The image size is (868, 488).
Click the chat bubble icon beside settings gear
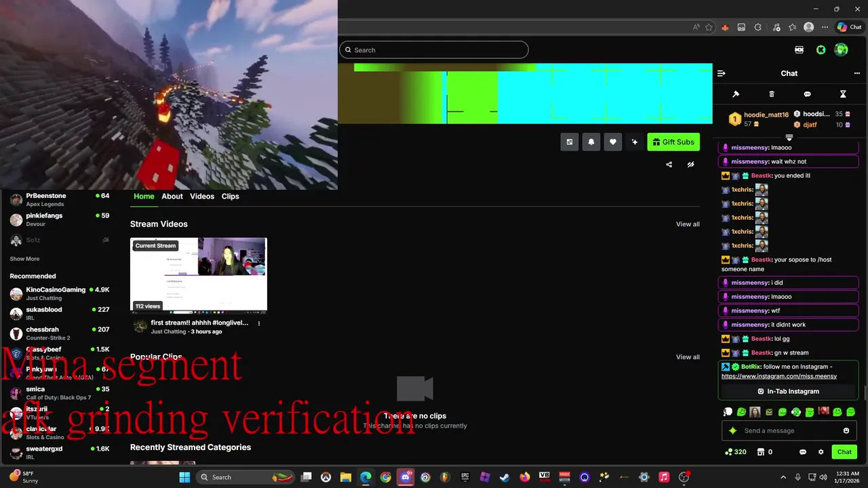803,452
